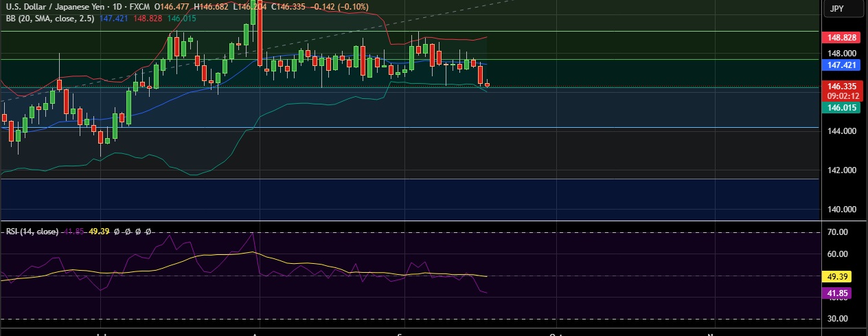Image resolution: width=868 pixels, height=336 pixels.
Task: Click the 140.000 price axis label
Action: click(842, 210)
